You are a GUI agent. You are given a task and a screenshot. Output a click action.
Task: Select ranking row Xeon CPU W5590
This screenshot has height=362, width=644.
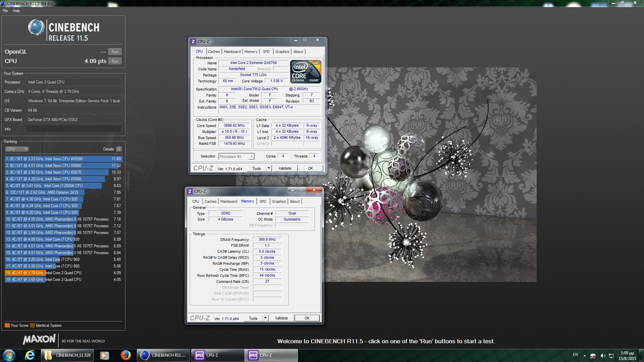[63, 159]
